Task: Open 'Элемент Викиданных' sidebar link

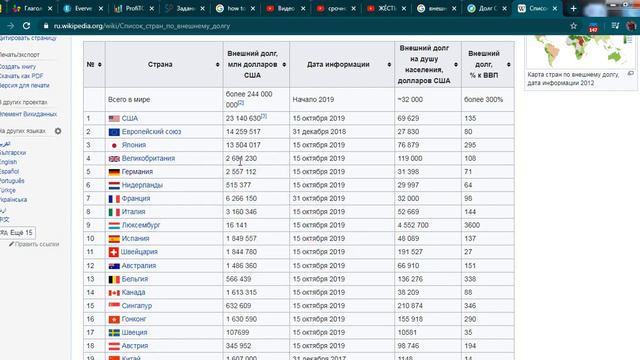Action: tap(28, 114)
